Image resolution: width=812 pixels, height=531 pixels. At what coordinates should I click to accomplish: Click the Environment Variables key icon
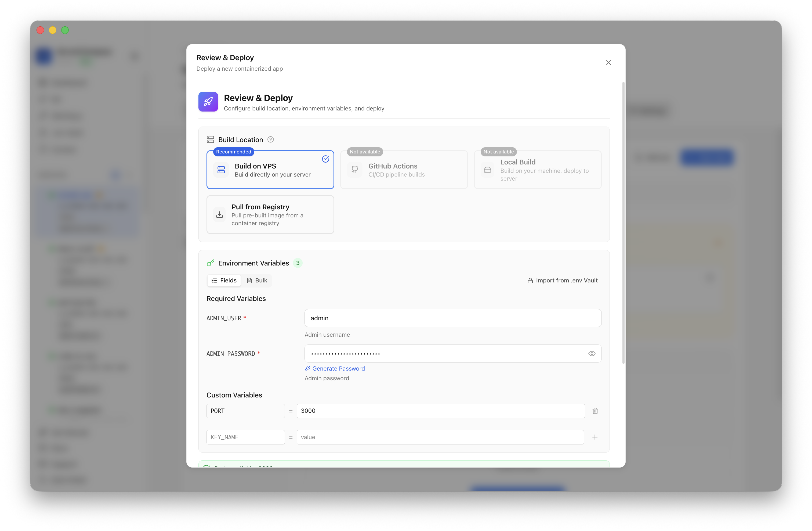click(x=210, y=263)
